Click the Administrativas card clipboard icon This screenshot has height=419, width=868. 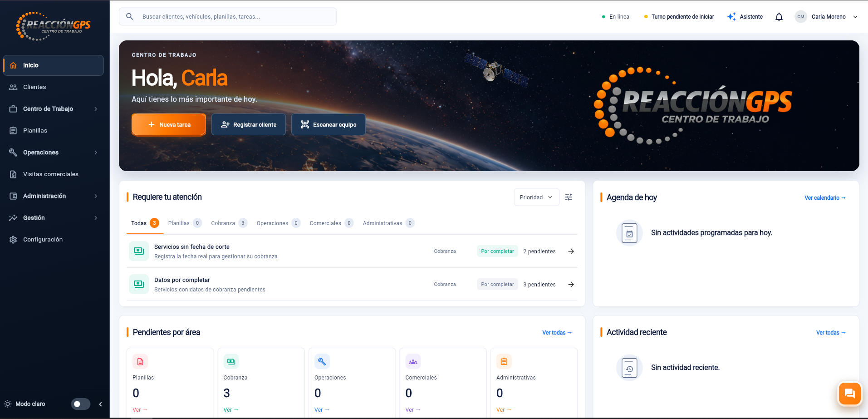(x=504, y=361)
